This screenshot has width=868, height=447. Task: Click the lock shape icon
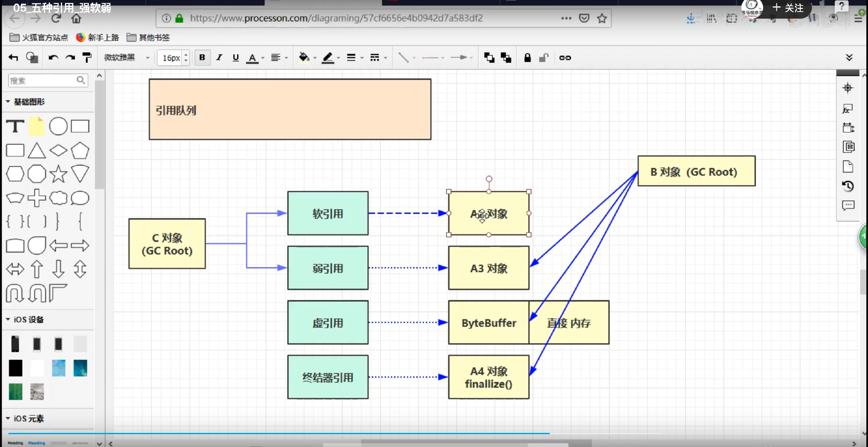click(527, 58)
